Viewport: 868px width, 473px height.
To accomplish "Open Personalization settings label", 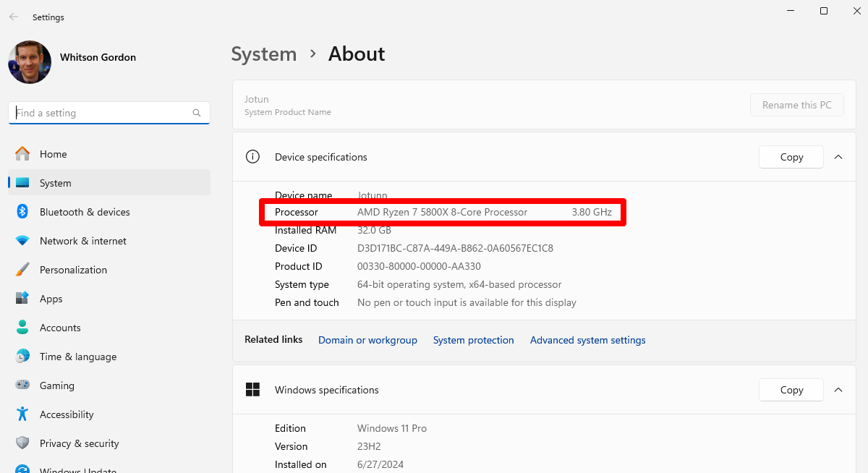I will pyautogui.click(x=73, y=270).
